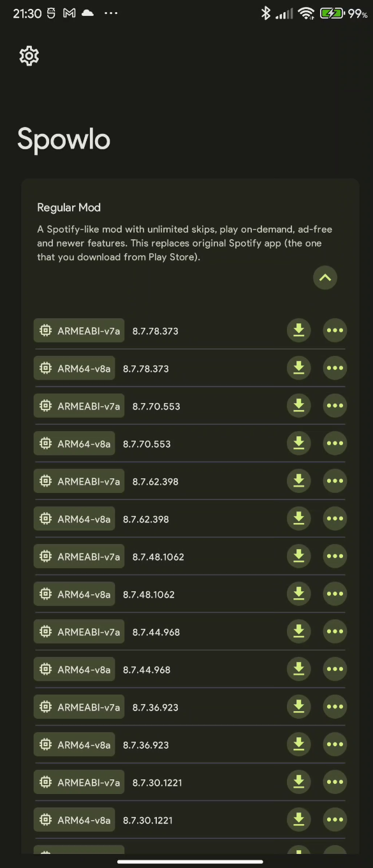Select the ARM64-v8a chip for 8.7.30.1221
Viewport: 373px width, 868px height.
[74, 820]
